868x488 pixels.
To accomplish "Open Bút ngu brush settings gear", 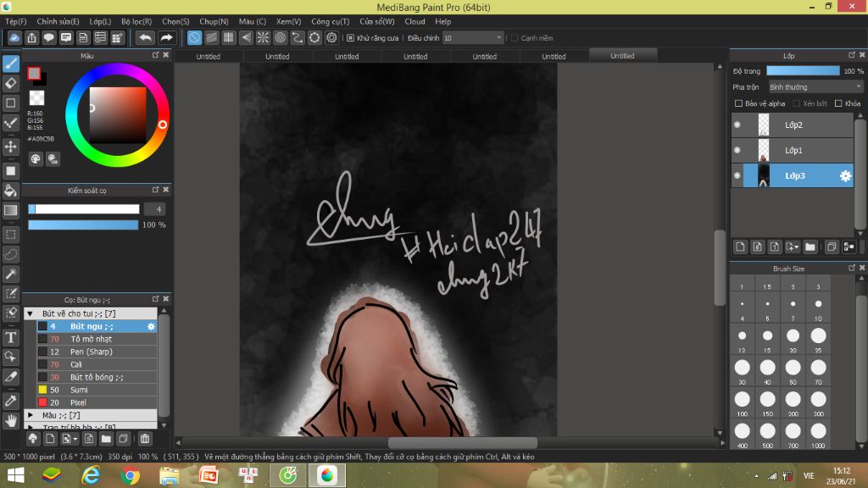I will click(151, 326).
